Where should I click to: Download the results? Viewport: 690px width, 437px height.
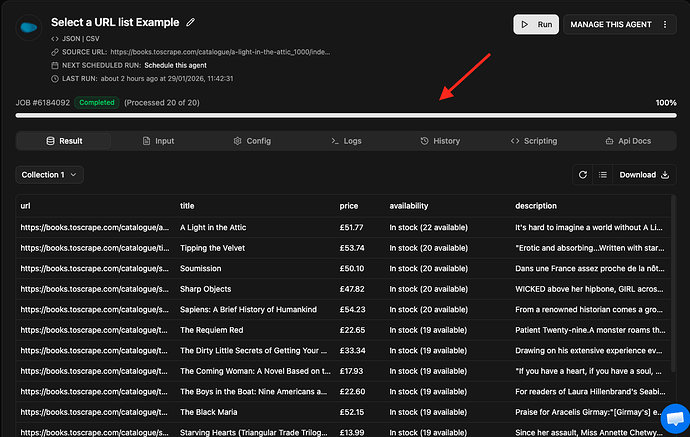click(x=644, y=175)
